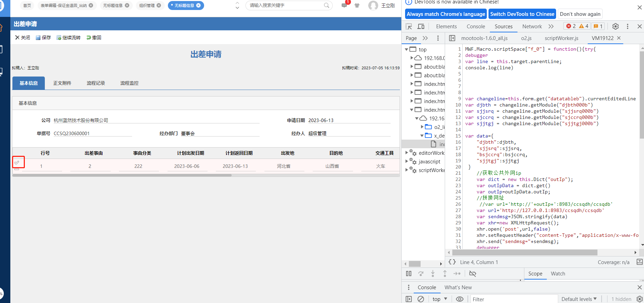This screenshot has height=303, width=644.
Task: Click the pause script execution icon
Action: (x=409, y=274)
